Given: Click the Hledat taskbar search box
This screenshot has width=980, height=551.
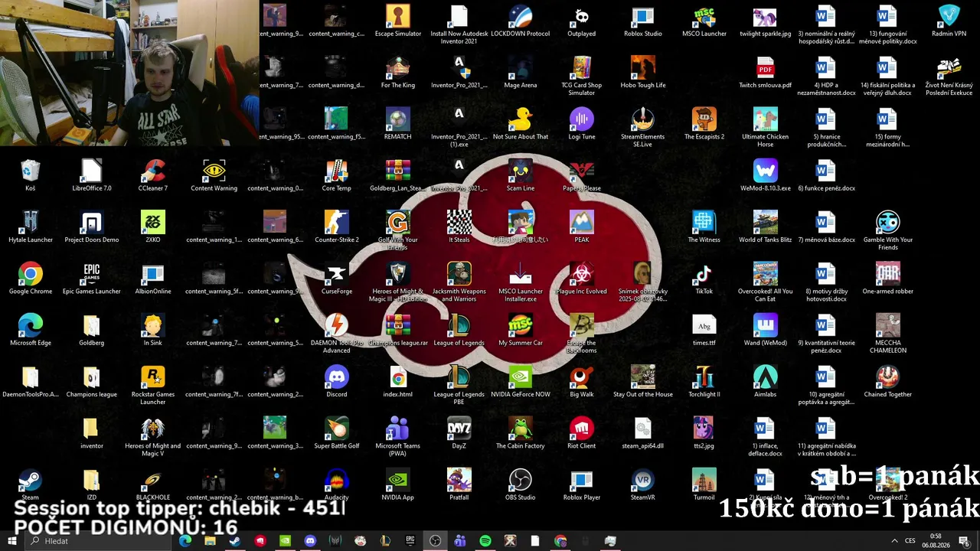Looking at the screenshot, I should 99,541.
